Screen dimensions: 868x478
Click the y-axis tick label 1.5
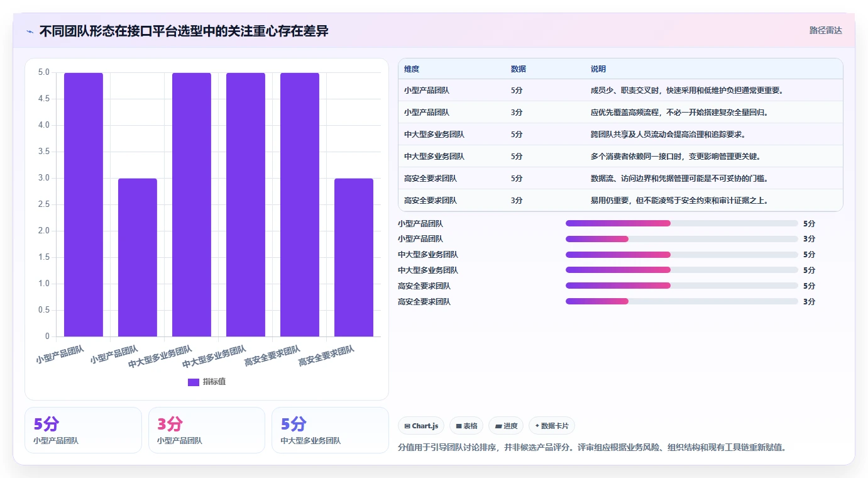[43, 257]
